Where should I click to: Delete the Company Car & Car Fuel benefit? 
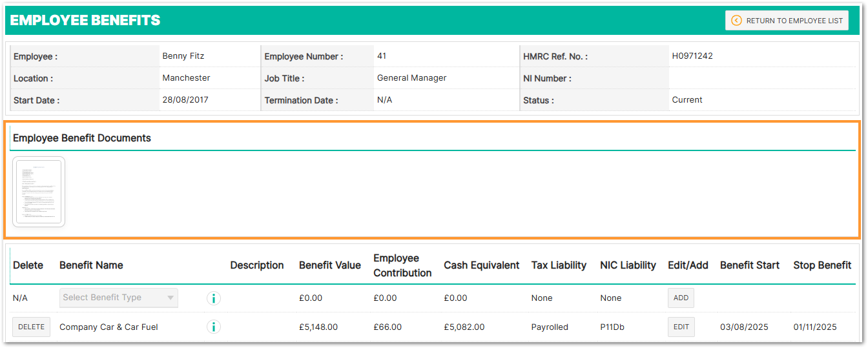coord(31,327)
